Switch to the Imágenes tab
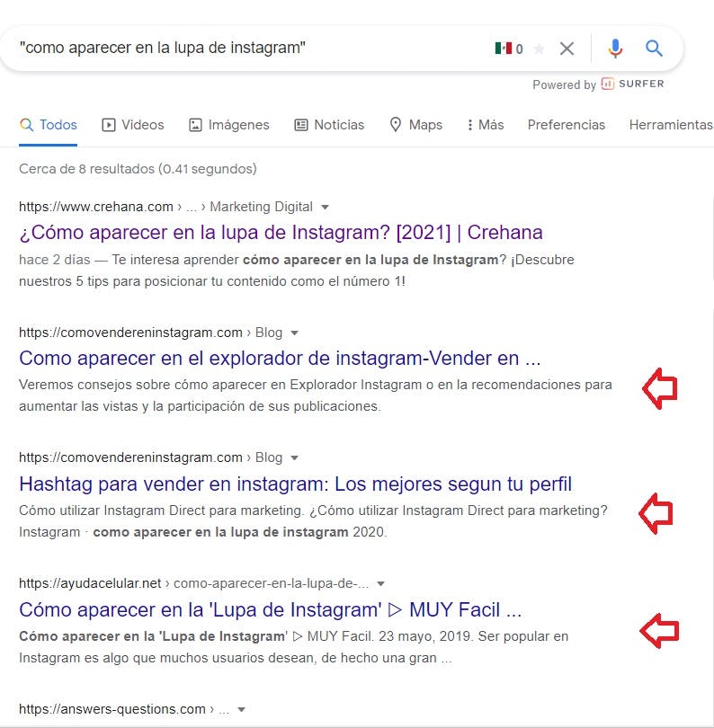 point(229,125)
